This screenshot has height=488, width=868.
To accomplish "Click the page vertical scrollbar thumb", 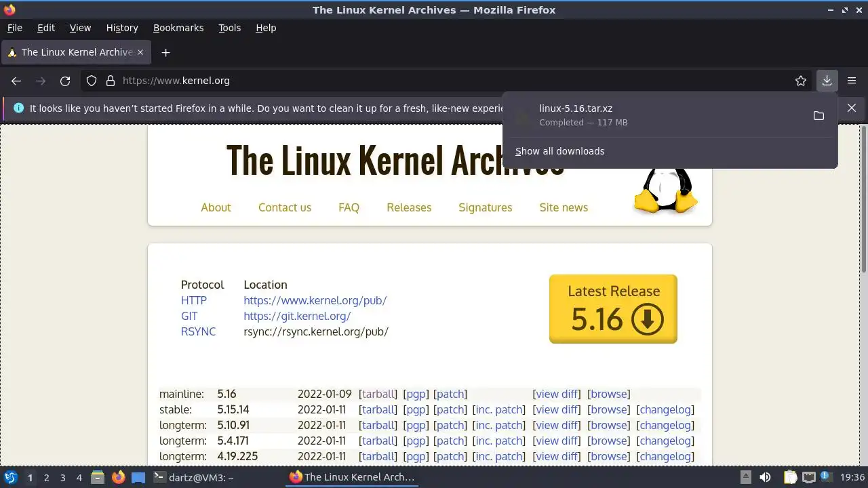I will pyautogui.click(x=863, y=198).
